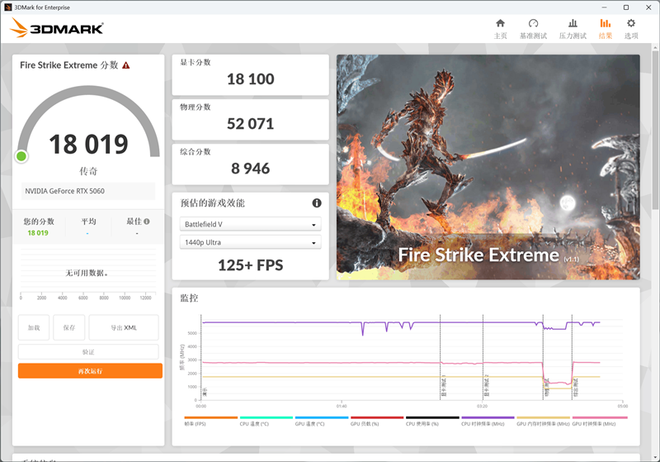Click the 3DMark logo

pos(56,28)
